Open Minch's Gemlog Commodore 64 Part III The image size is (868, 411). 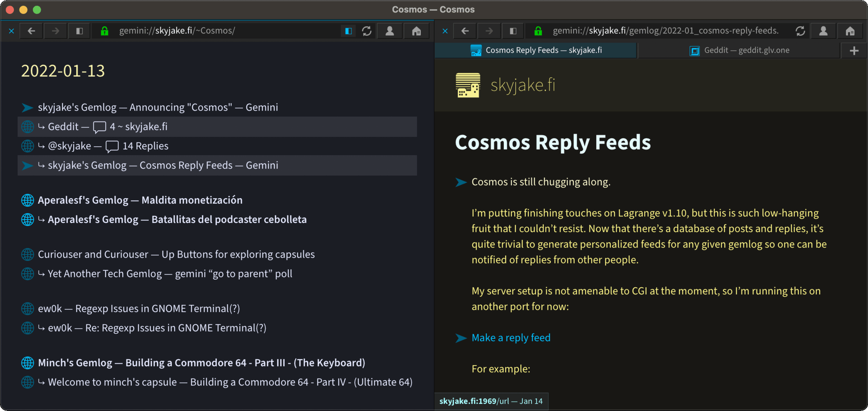click(202, 363)
